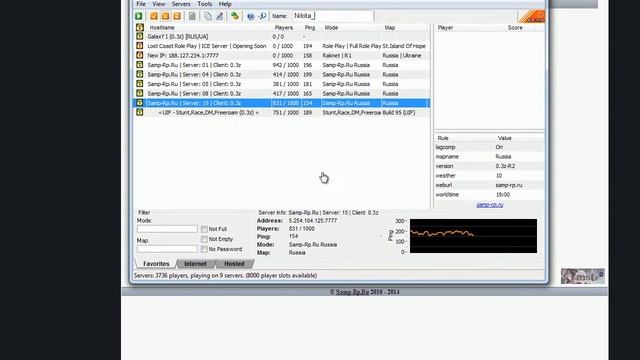The height and width of the screenshot is (360, 640).
Task: Enable the No Password filter checkbox
Action: tap(204, 249)
